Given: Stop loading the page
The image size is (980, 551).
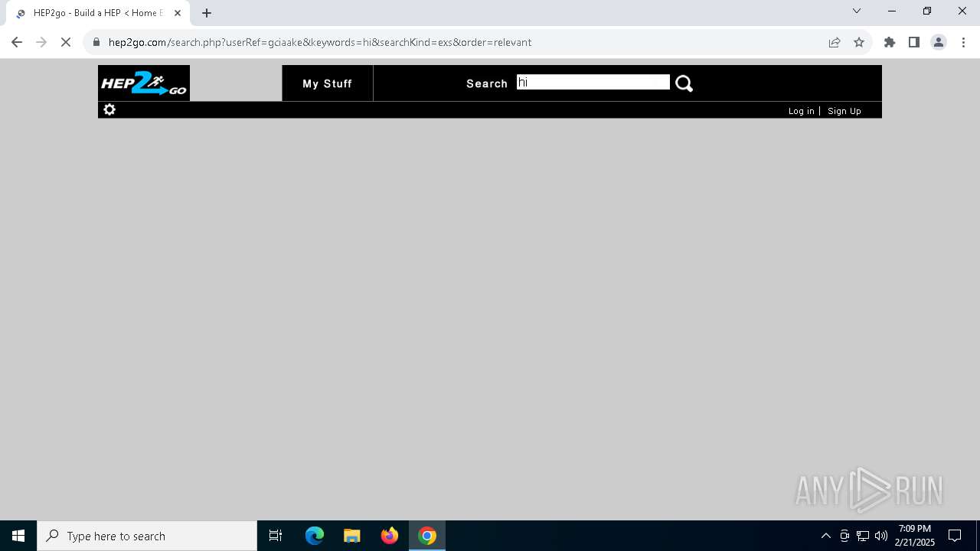Looking at the screenshot, I should 66,42.
